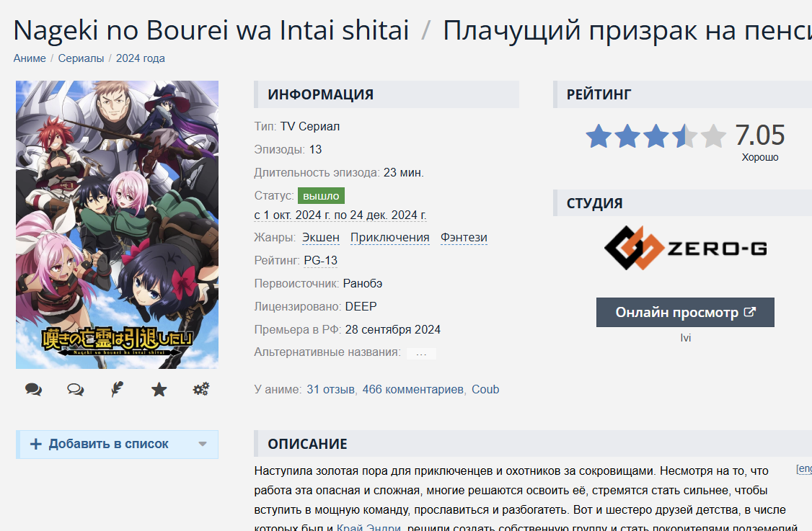
Task: Open the Coub link
Action: click(x=485, y=389)
